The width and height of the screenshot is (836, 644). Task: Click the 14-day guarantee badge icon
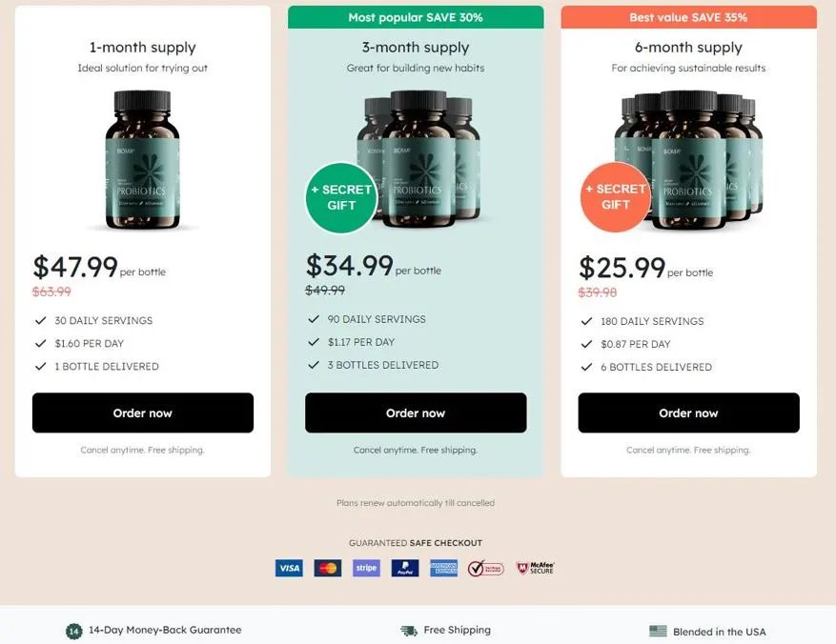[73, 631]
